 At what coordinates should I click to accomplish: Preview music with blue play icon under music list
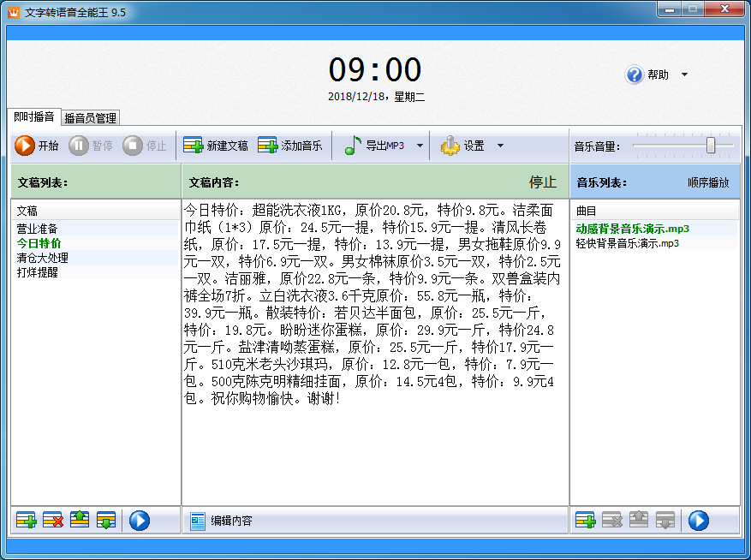tap(698, 521)
